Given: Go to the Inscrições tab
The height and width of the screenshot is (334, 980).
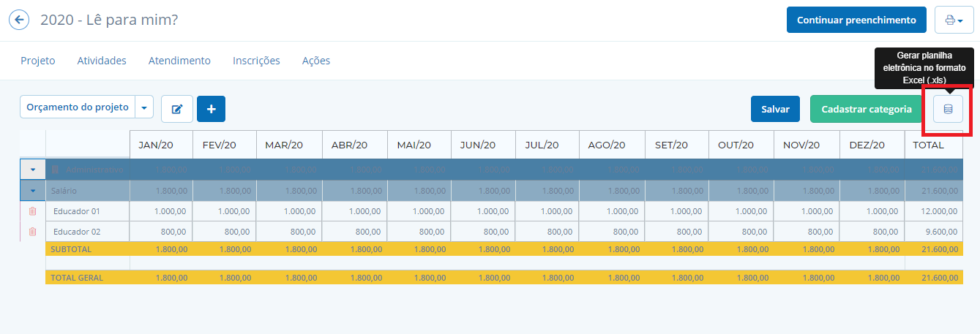Looking at the screenshot, I should pos(256,61).
